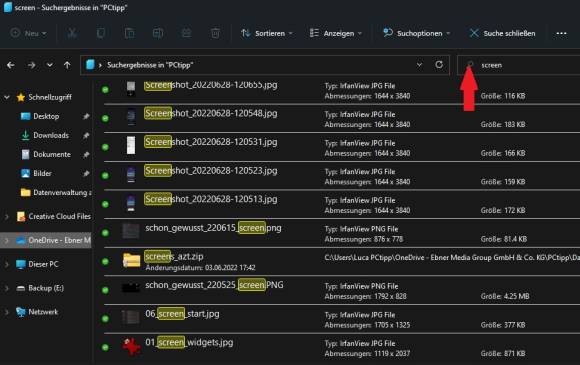Select Netzwerk in navigation pane
The height and width of the screenshot is (365, 580).
click(x=43, y=312)
